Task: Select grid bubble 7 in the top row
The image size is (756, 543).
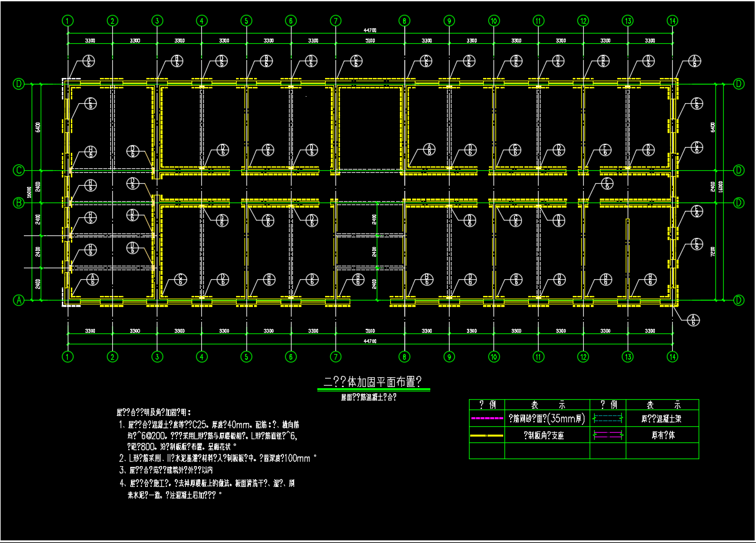Action: click(x=335, y=21)
